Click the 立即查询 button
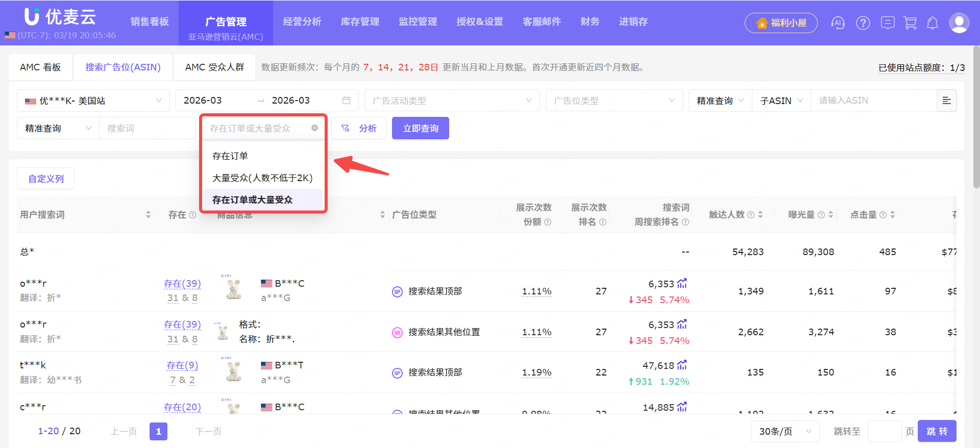 [x=421, y=128]
